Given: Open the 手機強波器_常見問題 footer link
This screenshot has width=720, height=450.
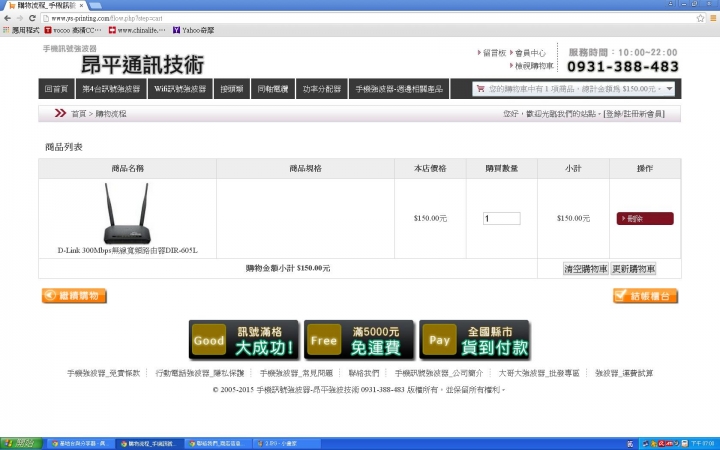Looking at the screenshot, I should click(296, 373).
